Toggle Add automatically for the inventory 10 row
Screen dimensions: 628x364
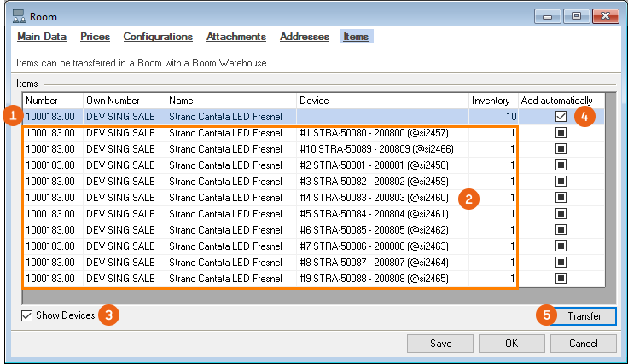click(x=561, y=116)
